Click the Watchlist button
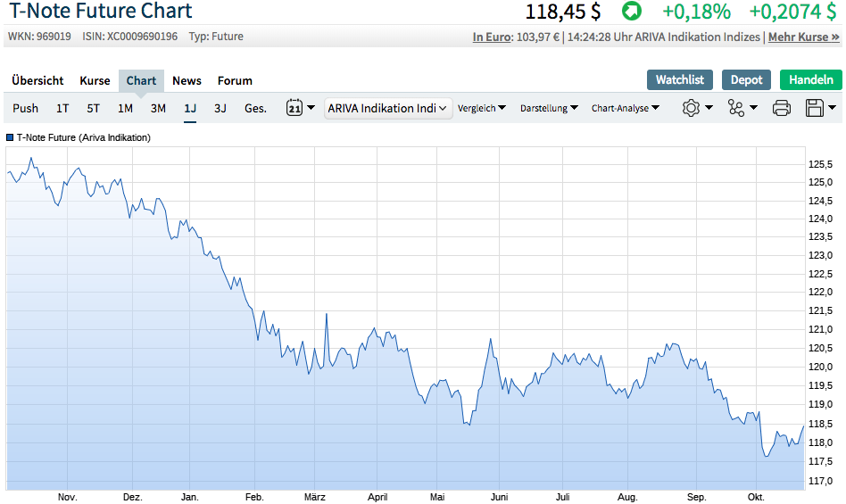 [x=679, y=79]
